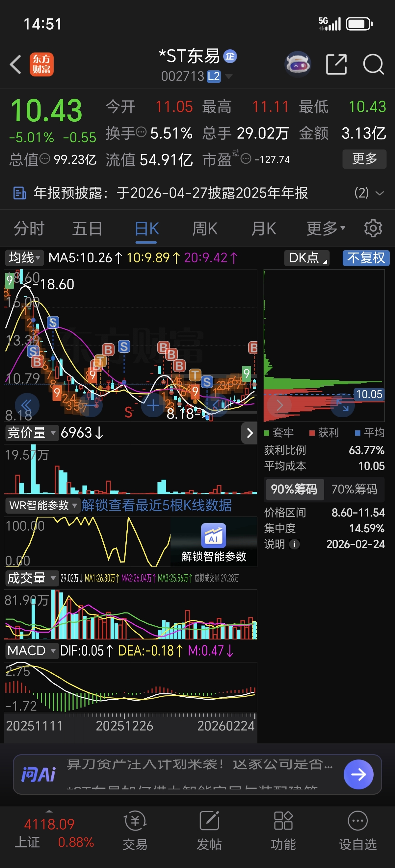This screenshot has height=868, width=395.
Task: Tap the blue 企 badge beside stock name
Action: pos(230,56)
